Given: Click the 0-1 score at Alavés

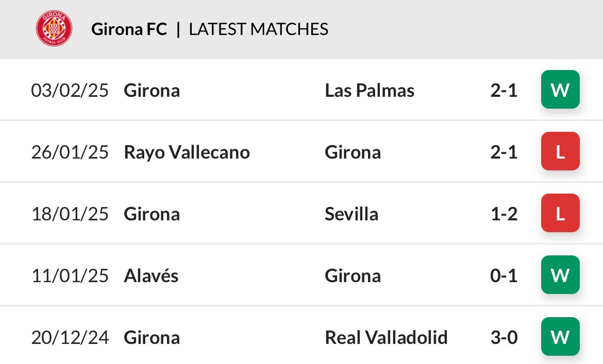Looking at the screenshot, I should pos(504,275).
